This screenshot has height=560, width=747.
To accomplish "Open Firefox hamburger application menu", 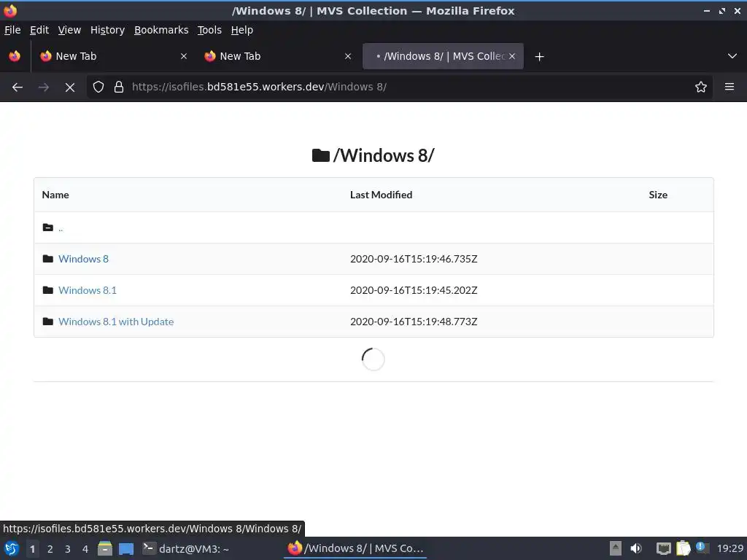I will (x=729, y=87).
